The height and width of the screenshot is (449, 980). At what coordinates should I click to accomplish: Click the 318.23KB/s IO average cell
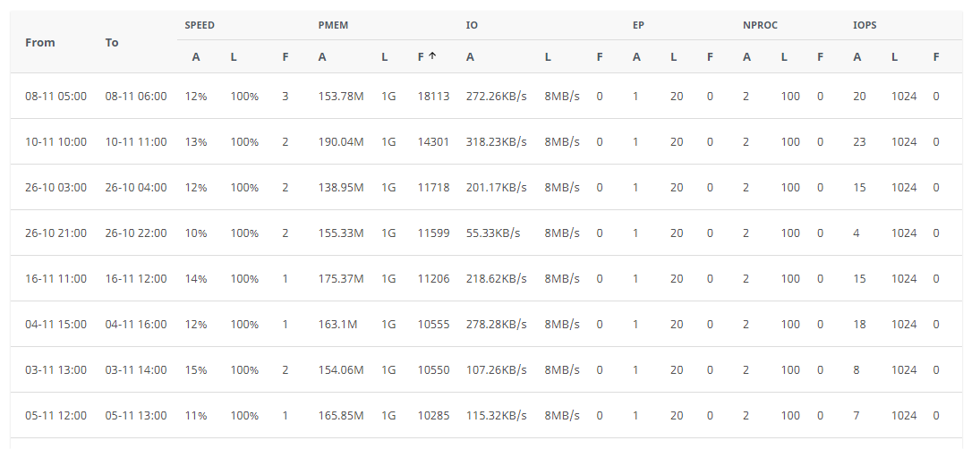(x=496, y=141)
